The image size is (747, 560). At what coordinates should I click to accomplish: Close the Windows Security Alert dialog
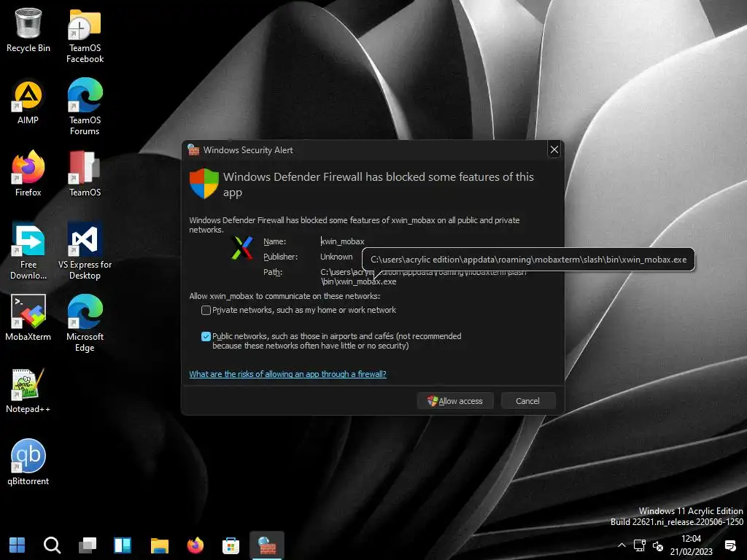[554, 150]
